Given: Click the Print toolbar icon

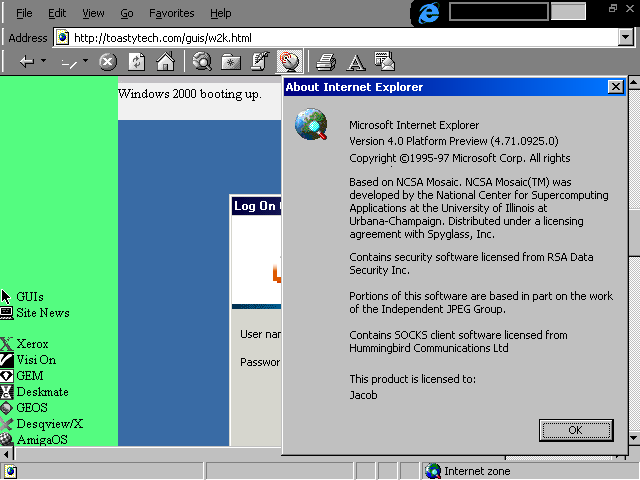Looking at the screenshot, I should click(326, 62).
